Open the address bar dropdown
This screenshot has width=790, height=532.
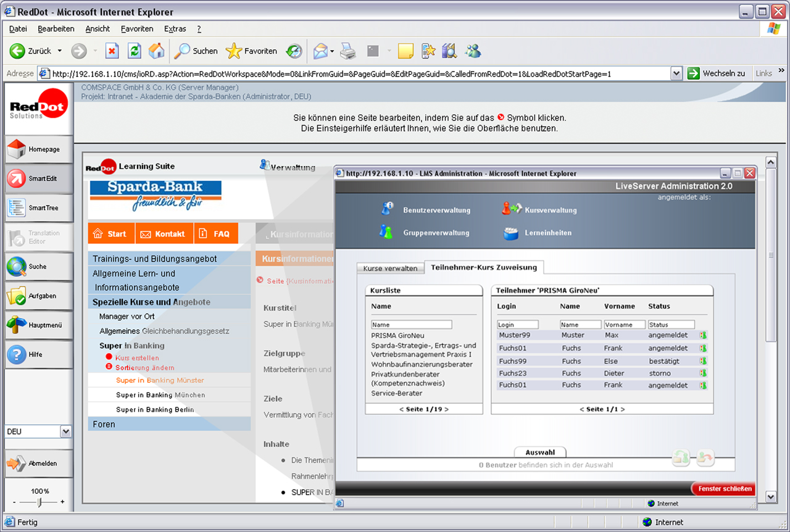coord(675,72)
